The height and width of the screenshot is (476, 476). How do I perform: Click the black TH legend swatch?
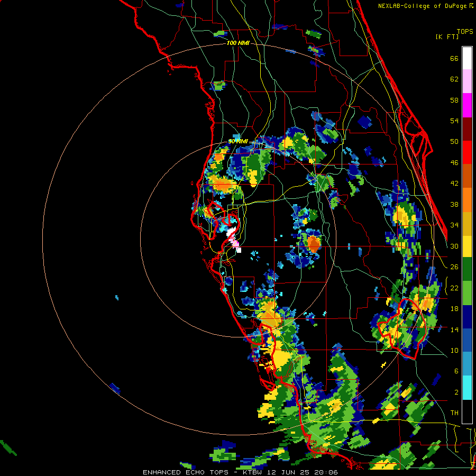(x=467, y=411)
